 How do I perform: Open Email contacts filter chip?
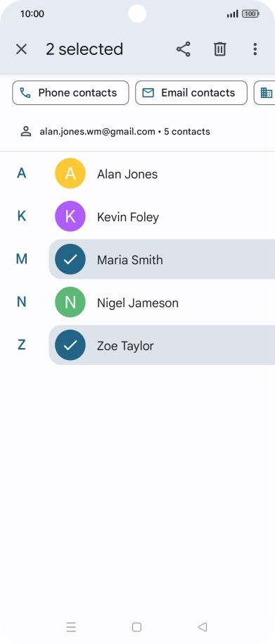pos(191,93)
